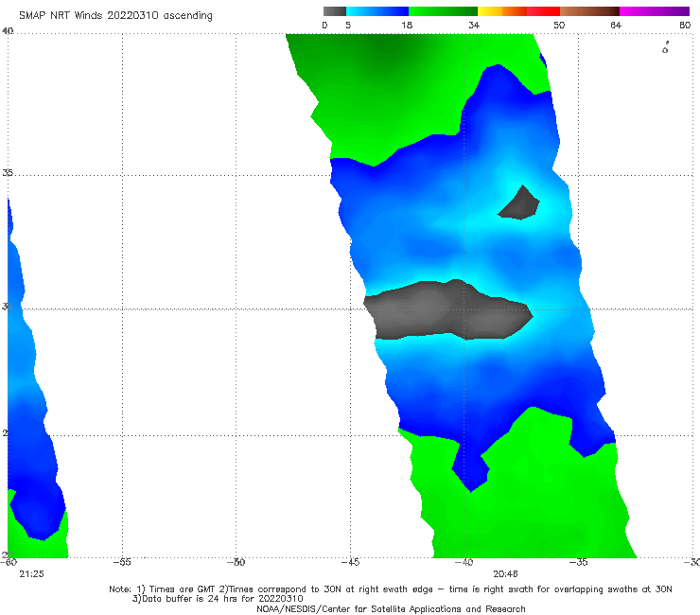This screenshot has width=700, height=615.
Task: Click the gray segment of the color bar
Action: (334, 11)
